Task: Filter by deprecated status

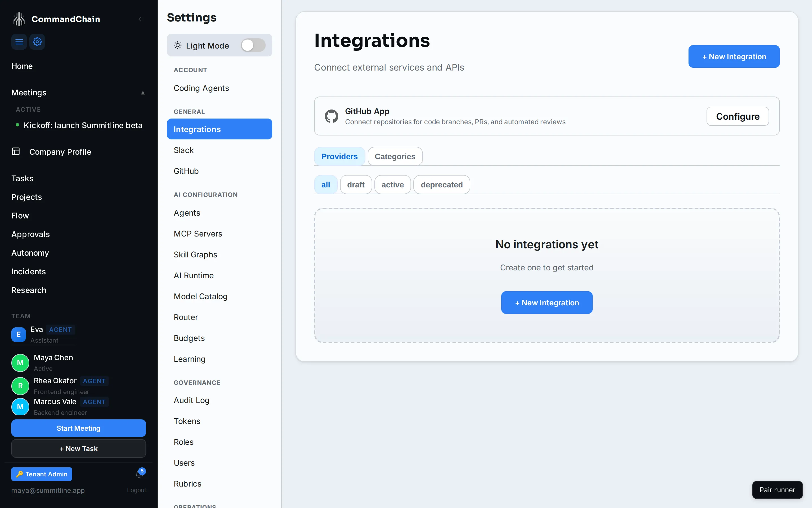Action: pos(442,185)
